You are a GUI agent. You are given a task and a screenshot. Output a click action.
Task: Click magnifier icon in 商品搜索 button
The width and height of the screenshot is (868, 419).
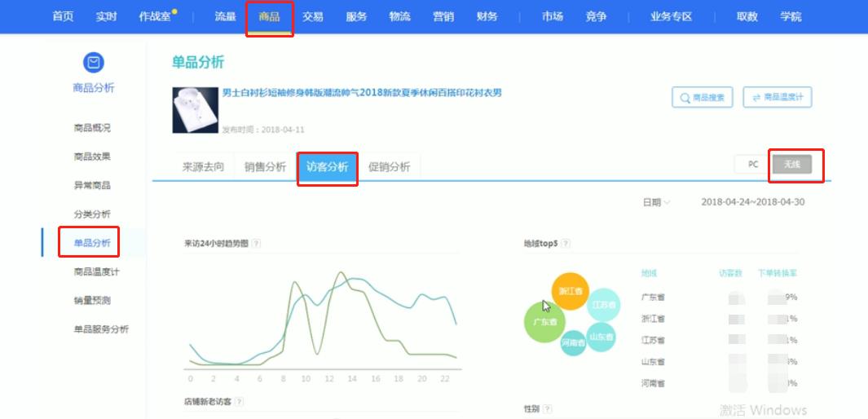click(684, 98)
